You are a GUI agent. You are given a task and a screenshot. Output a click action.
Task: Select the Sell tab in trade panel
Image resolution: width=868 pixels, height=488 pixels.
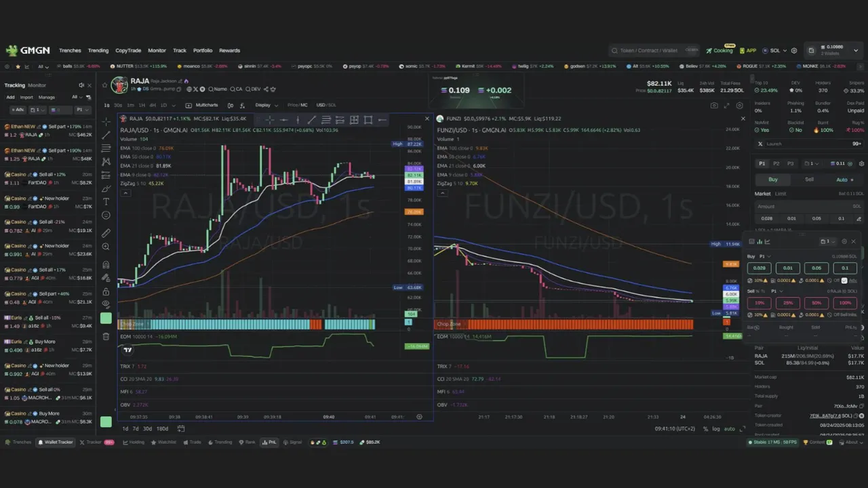809,180
